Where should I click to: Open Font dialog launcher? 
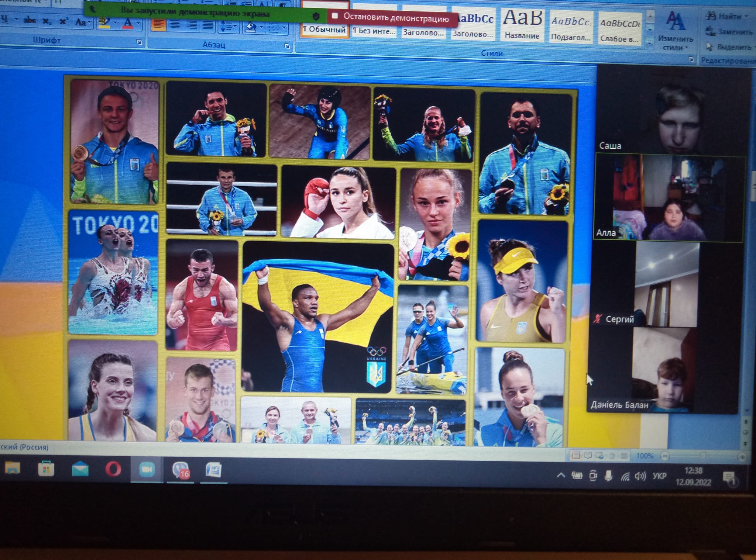pos(139,42)
